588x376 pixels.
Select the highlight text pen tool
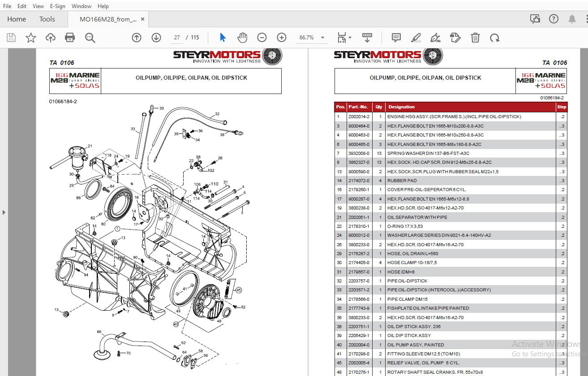tap(416, 38)
